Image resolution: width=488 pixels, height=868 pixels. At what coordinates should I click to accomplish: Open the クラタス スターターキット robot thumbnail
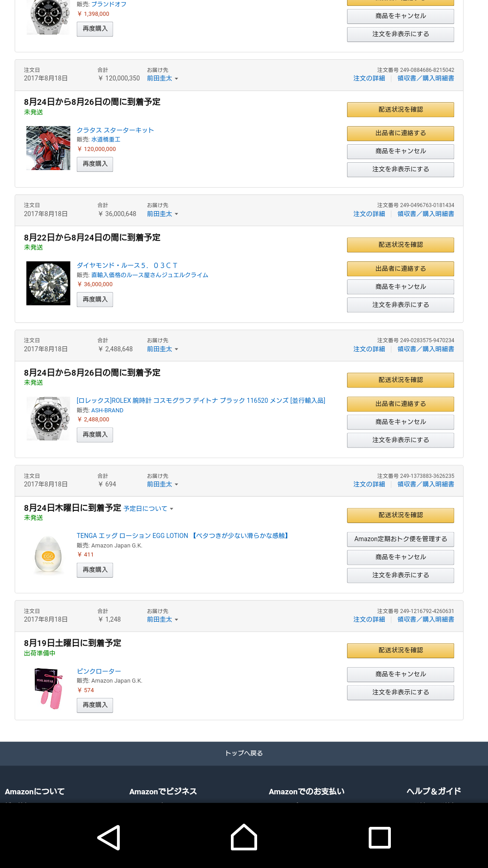coord(48,148)
